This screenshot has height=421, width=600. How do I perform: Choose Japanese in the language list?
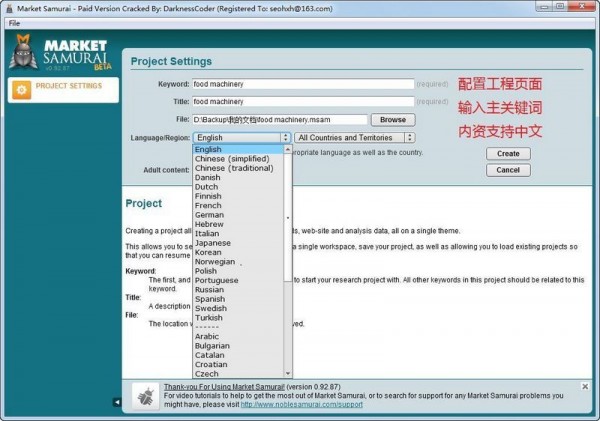coord(213,243)
